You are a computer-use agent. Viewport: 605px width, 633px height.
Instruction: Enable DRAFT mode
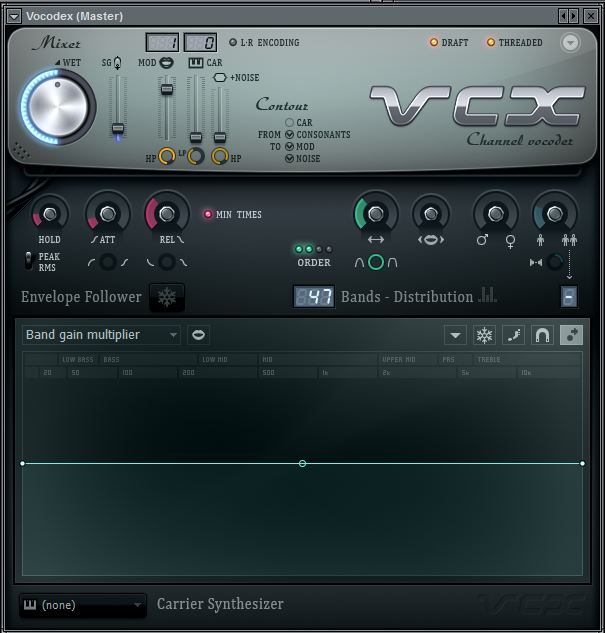[434, 43]
